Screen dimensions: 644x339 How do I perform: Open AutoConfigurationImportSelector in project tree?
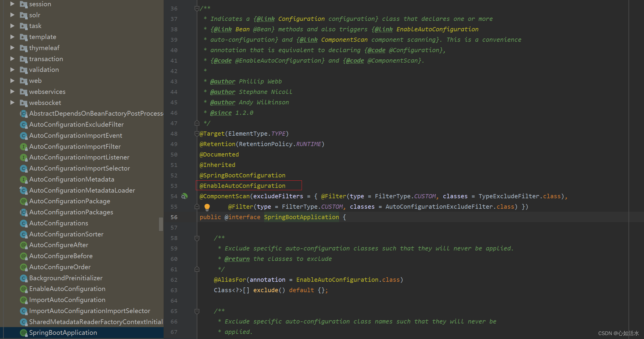coord(79,168)
